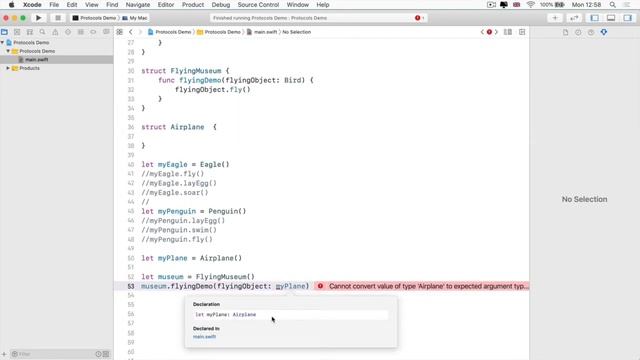Image resolution: width=640 pixels, height=360 pixels.
Task: Open the Library with plus button
Action: tap(555, 18)
